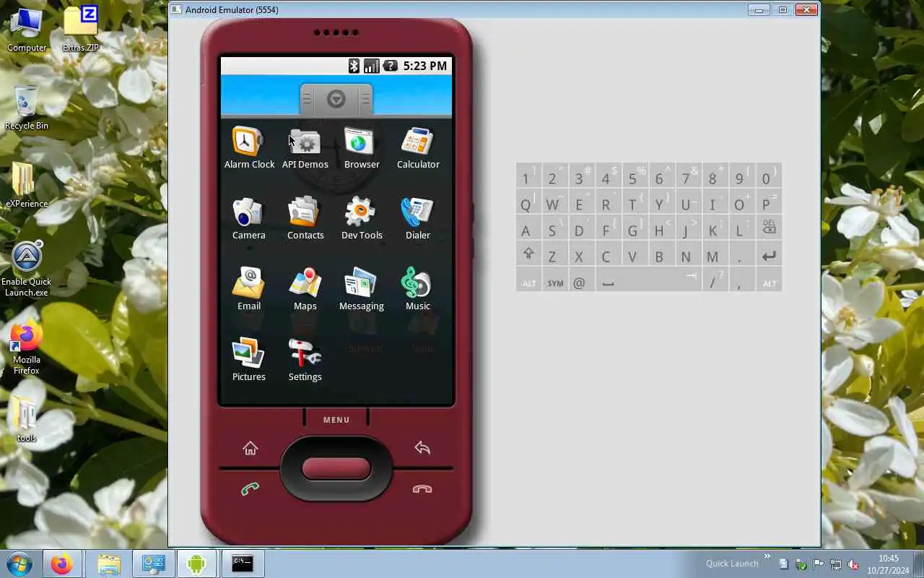Tap the phone MENU button
The height and width of the screenshot is (578, 924).
336,420
